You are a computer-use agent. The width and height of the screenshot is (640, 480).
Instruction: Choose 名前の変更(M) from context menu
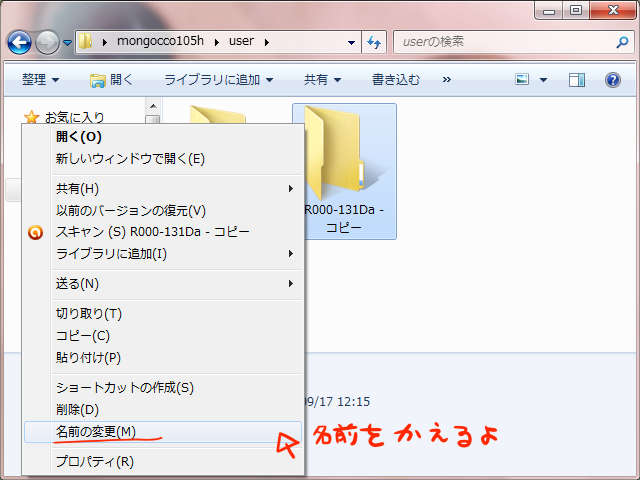96,432
